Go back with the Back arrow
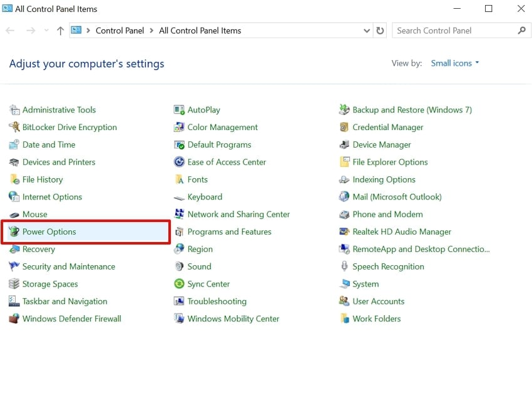The image size is (532, 399). [x=10, y=31]
